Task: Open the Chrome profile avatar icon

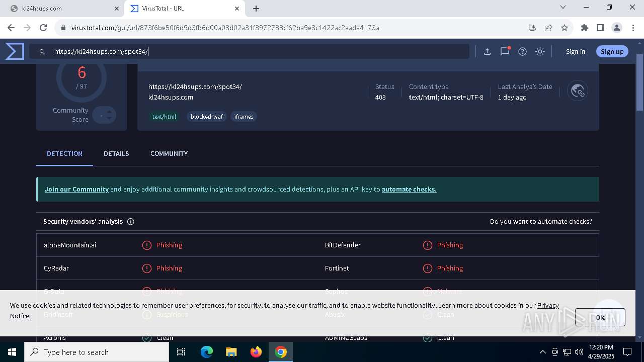Action: [617, 28]
